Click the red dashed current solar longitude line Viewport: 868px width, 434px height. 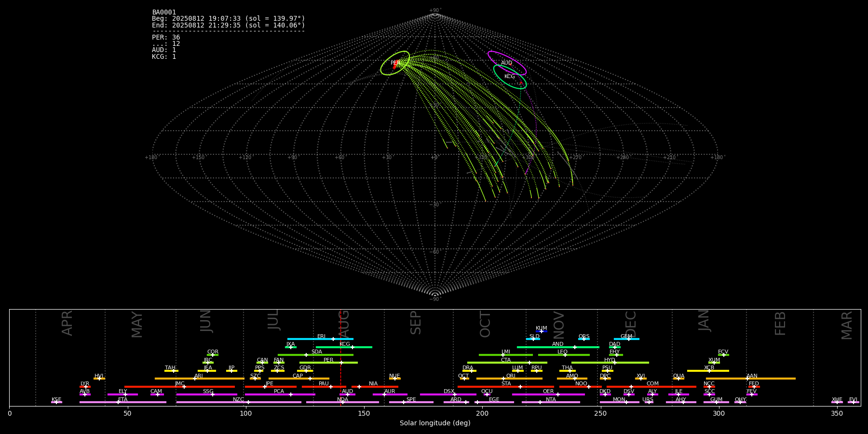[x=340, y=357]
